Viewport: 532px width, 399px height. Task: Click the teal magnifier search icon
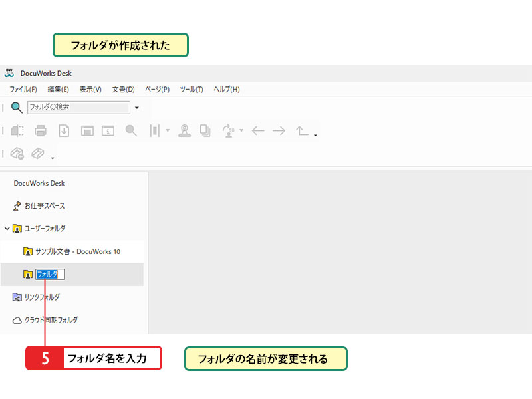(x=17, y=108)
